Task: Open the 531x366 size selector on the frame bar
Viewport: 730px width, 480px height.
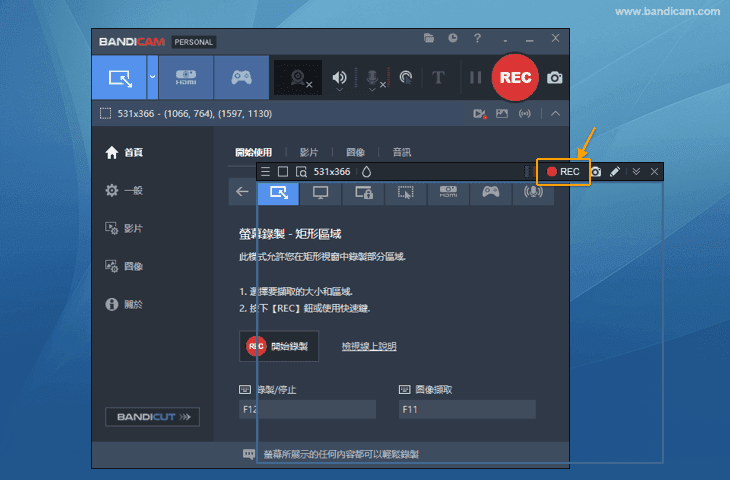Action: pyautogui.click(x=331, y=172)
